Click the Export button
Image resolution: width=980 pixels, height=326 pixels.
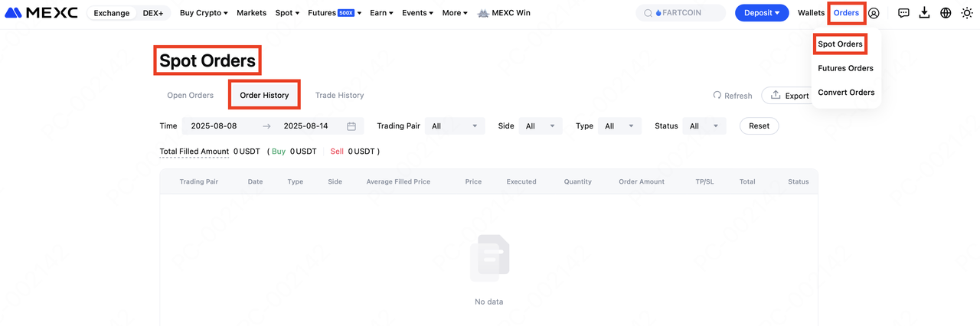(x=789, y=96)
